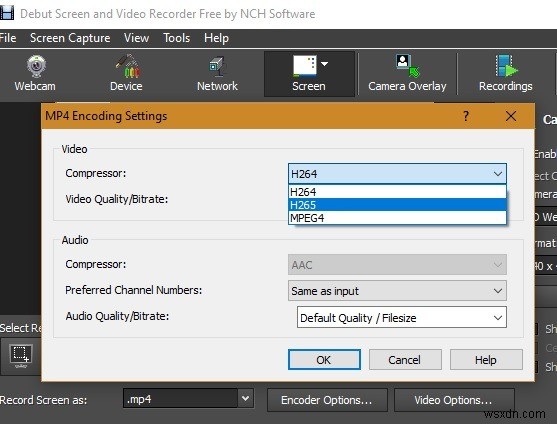557x424 pixels.
Task: Open the Tools menu
Action: point(176,38)
